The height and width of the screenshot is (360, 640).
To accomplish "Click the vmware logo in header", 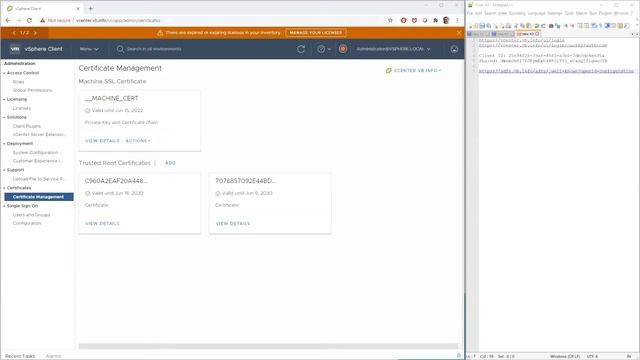I will 15,49.
